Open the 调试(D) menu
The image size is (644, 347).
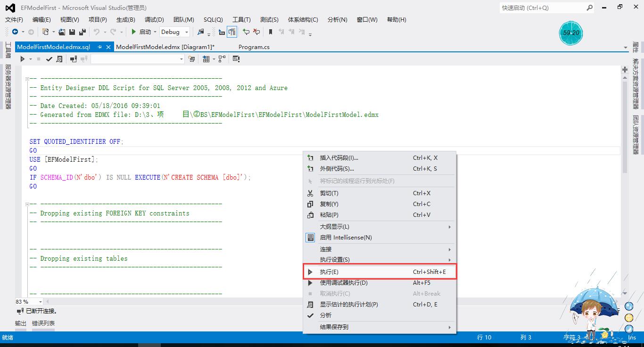(154, 19)
